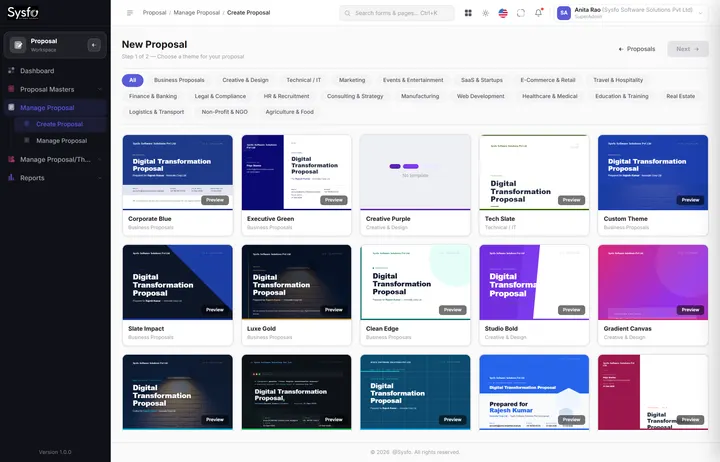720x462 pixels.
Task: Filter by SaaS & Startups
Action: coord(482,80)
